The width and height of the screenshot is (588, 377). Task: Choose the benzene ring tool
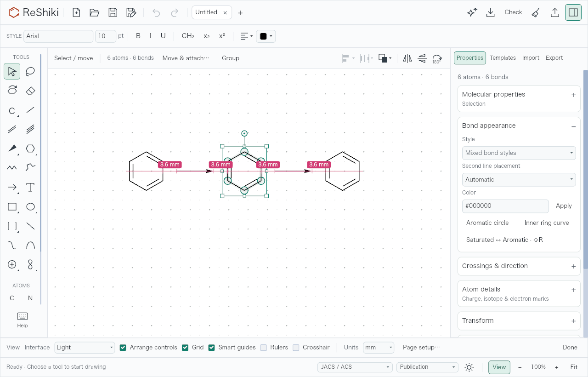coord(30,149)
